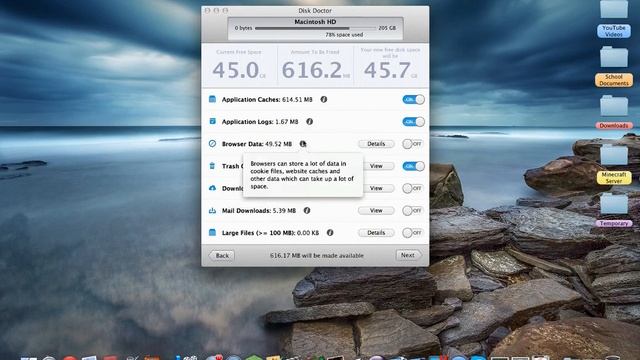Enable the Large Files switch
640x360 pixels.
413,233
